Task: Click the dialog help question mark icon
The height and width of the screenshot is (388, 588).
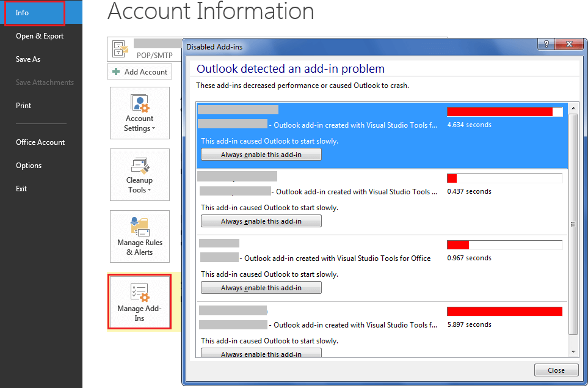Action: pyautogui.click(x=545, y=44)
